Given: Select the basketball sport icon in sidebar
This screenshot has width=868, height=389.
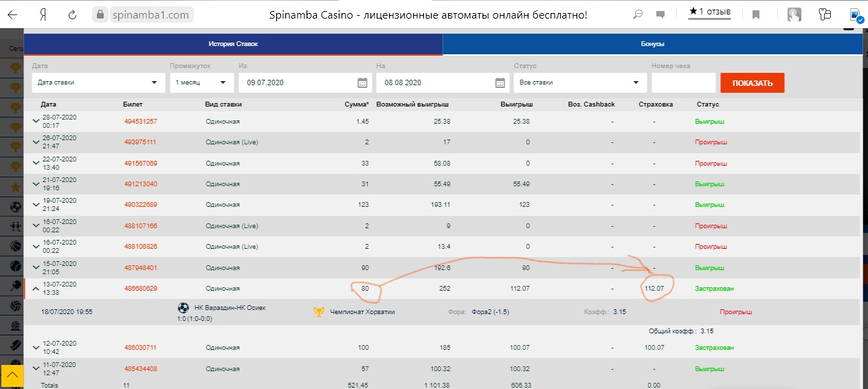Looking at the screenshot, I should [x=15, y=245].
